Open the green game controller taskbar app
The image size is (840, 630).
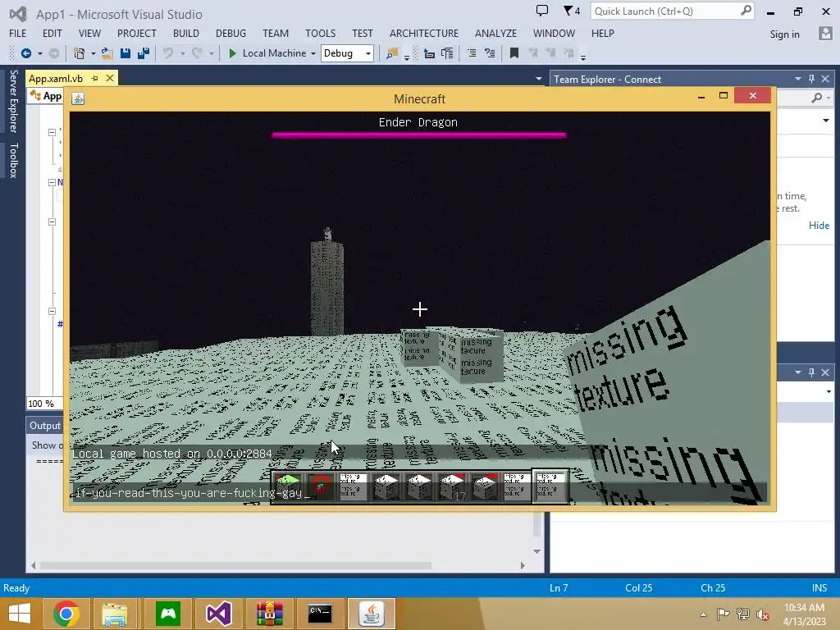click(x=168, y=614)
